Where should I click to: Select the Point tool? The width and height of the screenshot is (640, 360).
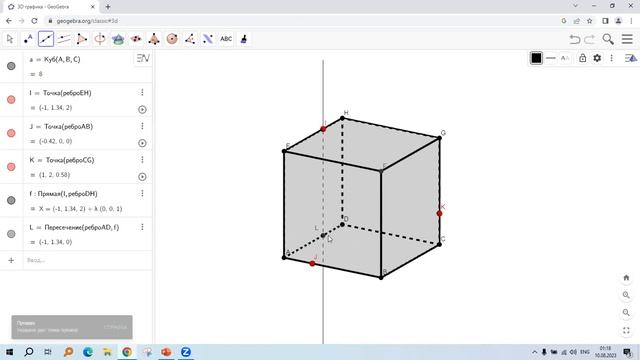point(28,39)
